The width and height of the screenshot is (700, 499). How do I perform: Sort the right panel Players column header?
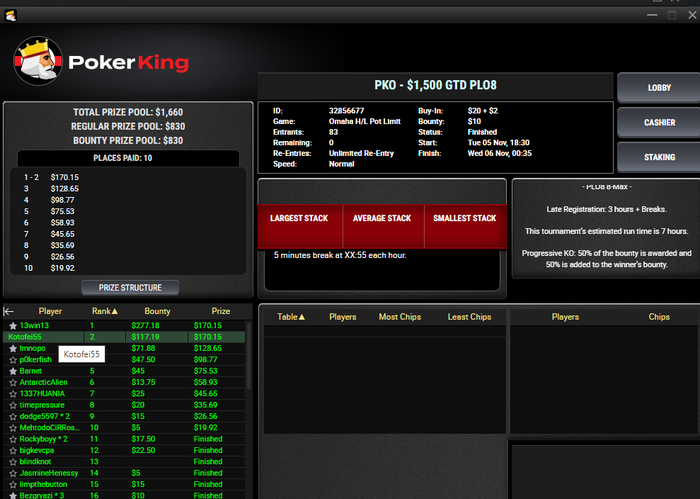point(565,317)
